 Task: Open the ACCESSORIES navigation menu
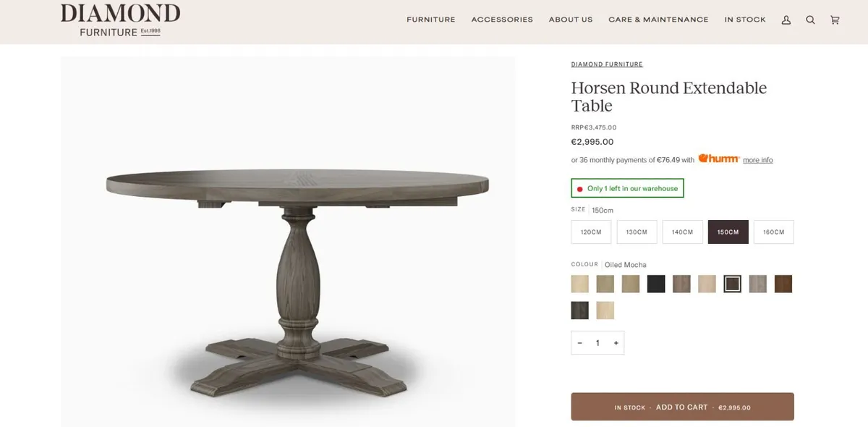502,20
